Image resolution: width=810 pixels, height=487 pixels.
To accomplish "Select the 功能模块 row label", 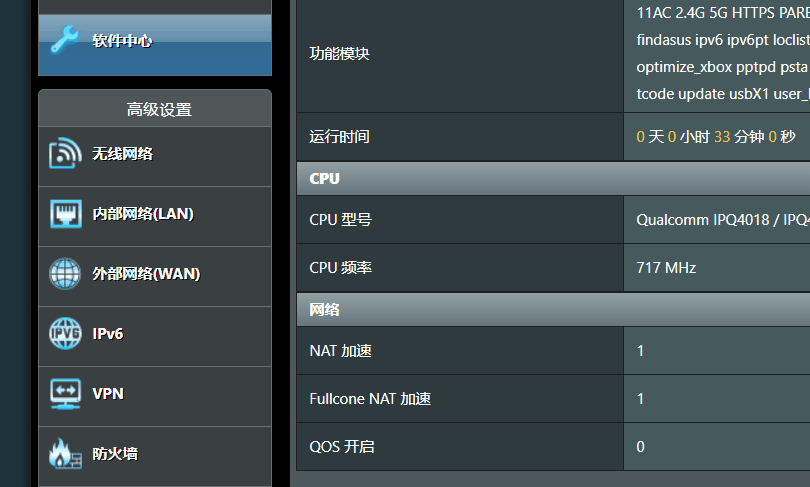I will coord(340,54).
